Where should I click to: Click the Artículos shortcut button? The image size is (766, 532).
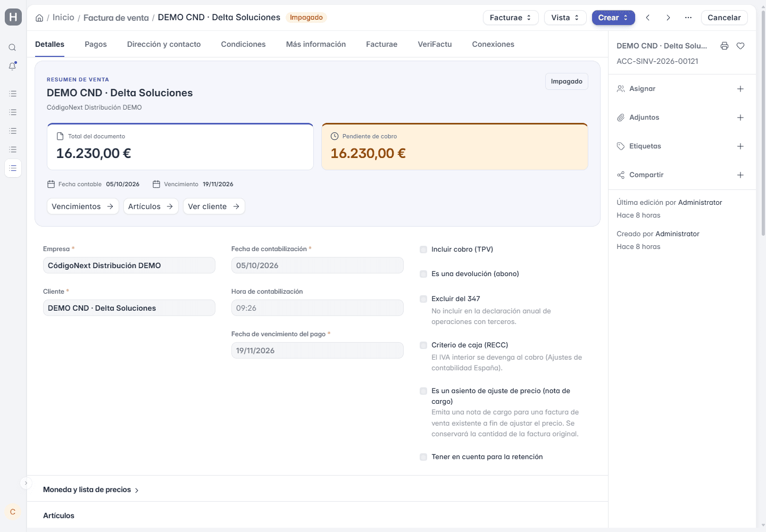pos(151,206)
